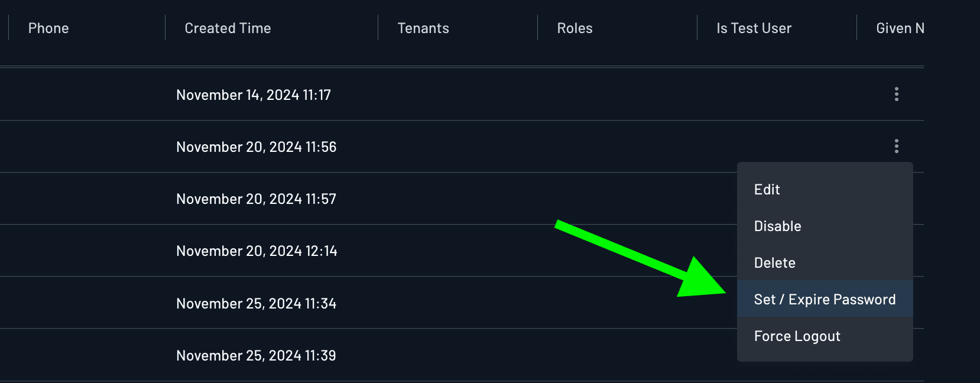Open actions menu for November 14 user
This screenshot has height=383, width=980.
point(896,95)
